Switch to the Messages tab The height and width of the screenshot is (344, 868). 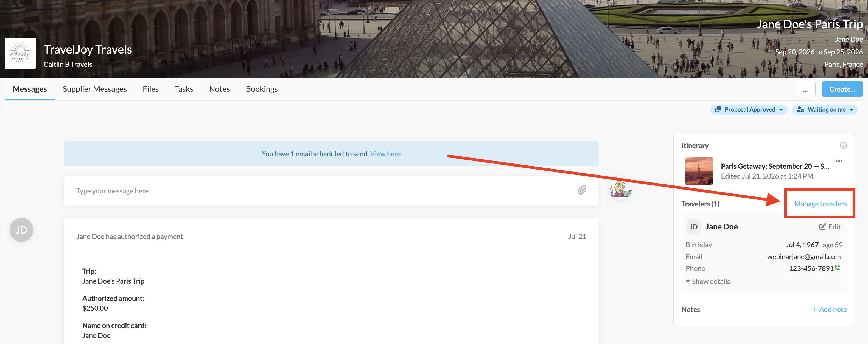coord(30,89)
